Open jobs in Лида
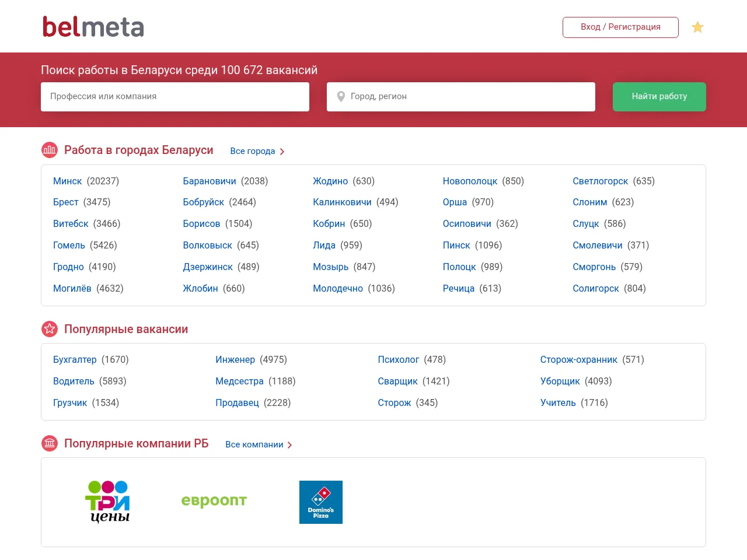Image resolution: width=747 pixels, height=560 pixels. click(x=324, y=245)
